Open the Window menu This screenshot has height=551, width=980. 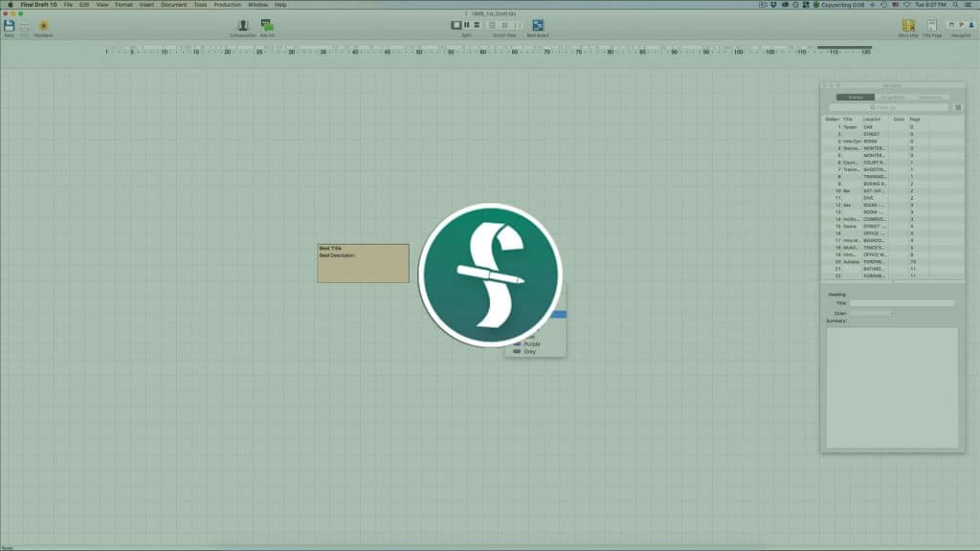[257, 5]
